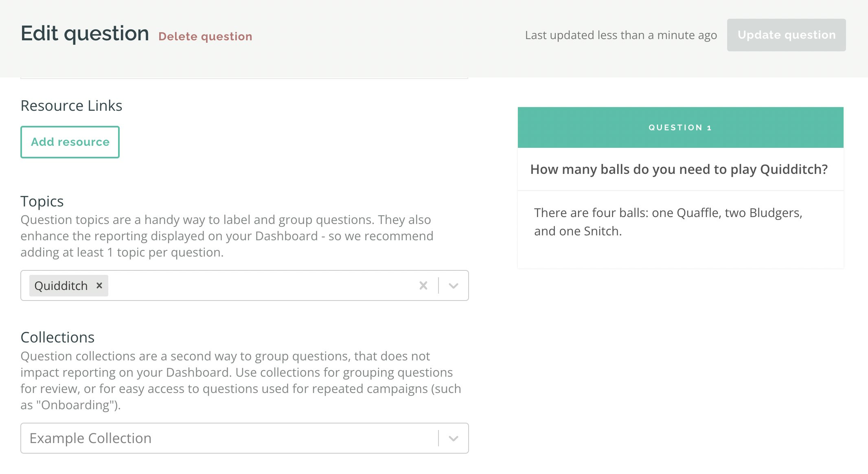868x474 pixels.
Task: Click the Resource Links section heading
Action: click(71, 105)
